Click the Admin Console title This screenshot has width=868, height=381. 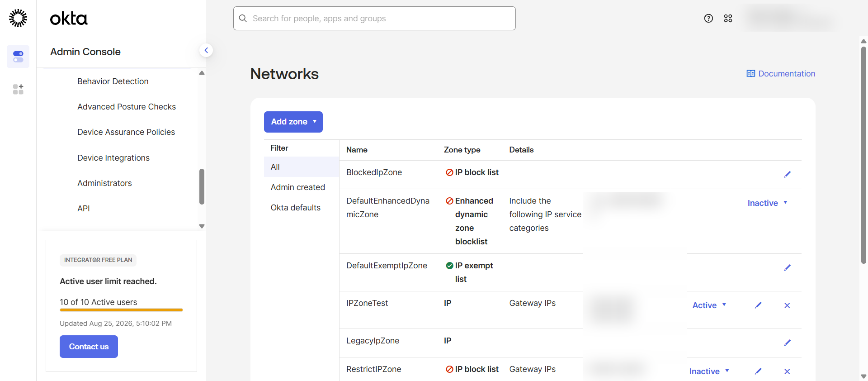85,52
